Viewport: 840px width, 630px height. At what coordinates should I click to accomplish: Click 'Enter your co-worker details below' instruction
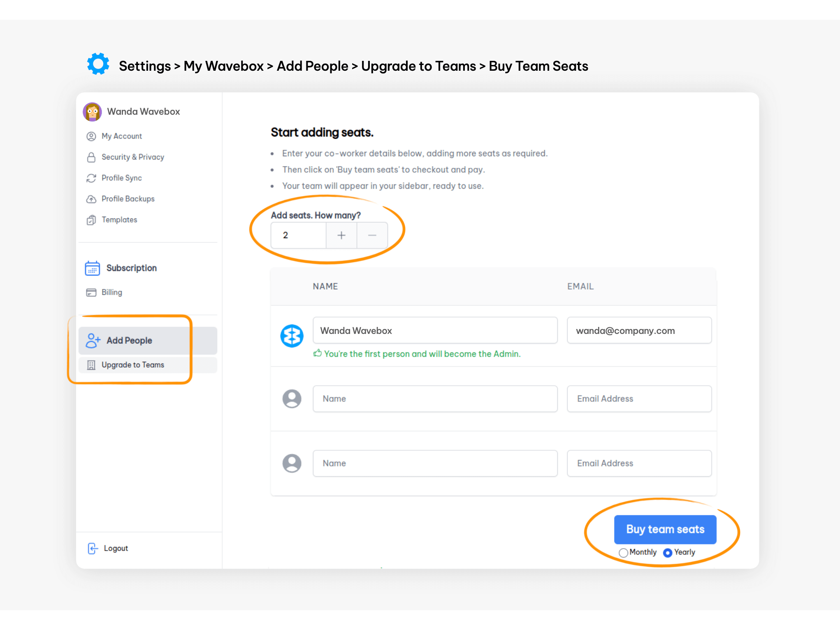pyautogui.click(x=415, y=153)
